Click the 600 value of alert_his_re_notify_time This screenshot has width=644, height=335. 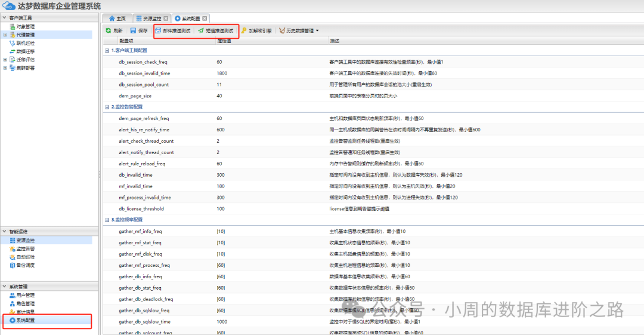[221, 130]
